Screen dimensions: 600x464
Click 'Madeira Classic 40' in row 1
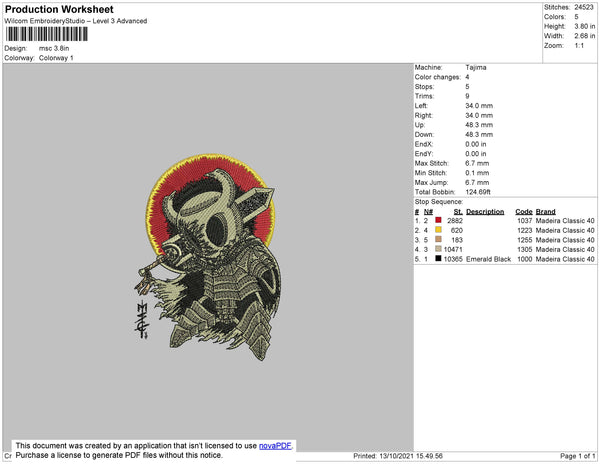(x=565, y=221)
